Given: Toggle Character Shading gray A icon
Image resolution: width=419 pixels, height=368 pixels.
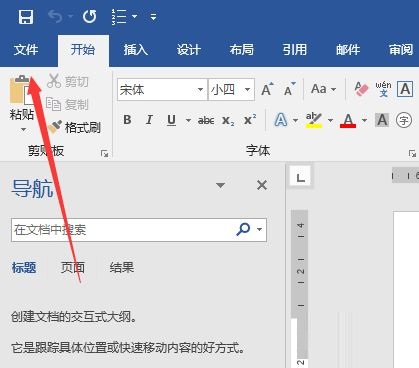Looking at the screenshot, I should click(x=382, y=120).
